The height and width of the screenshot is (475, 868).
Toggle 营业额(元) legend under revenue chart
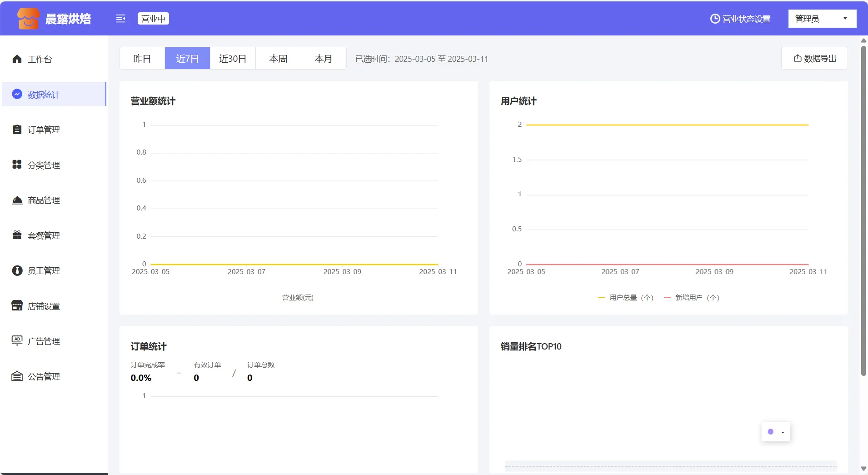point(298,298)
